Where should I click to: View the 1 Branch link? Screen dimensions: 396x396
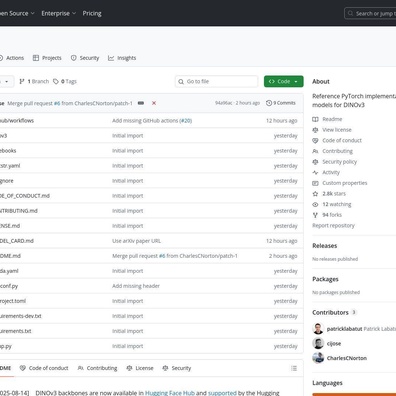[x=34, y=81]
